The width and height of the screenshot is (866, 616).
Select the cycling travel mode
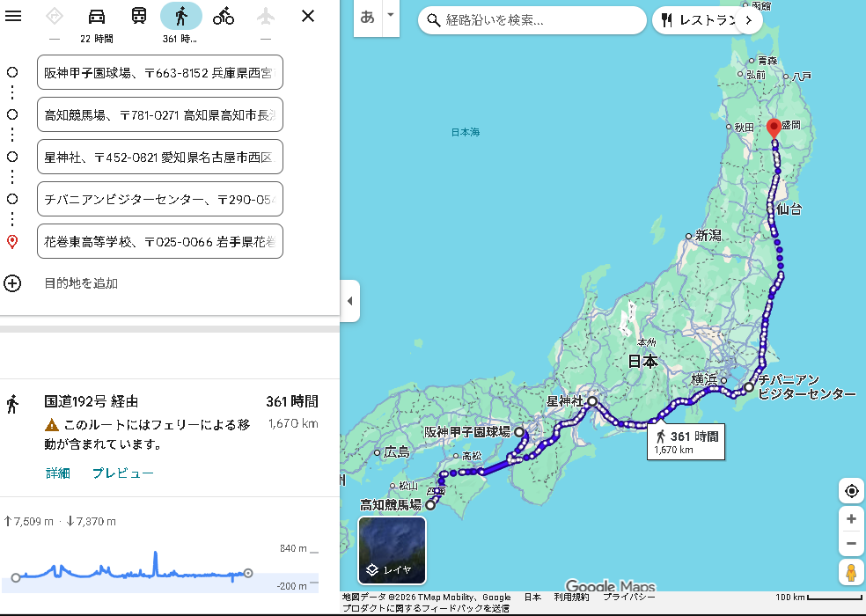(x=224, y=16)
